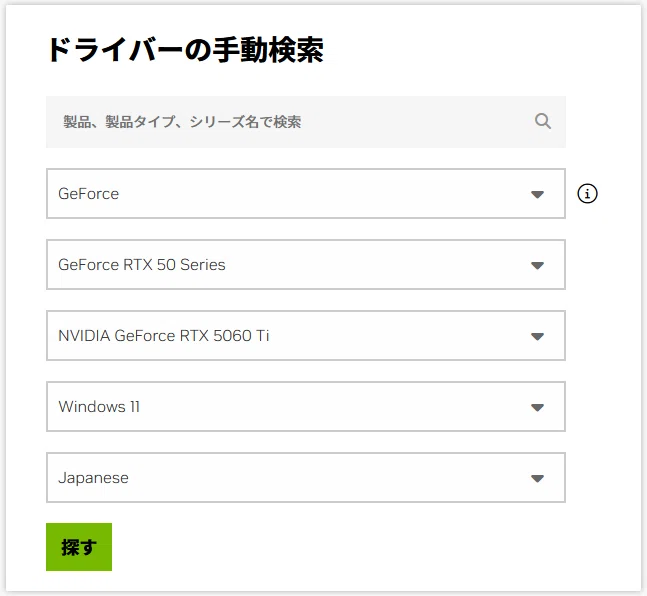Open the GeForce product type dropdown
647x596 pixels.
(306, 194)
